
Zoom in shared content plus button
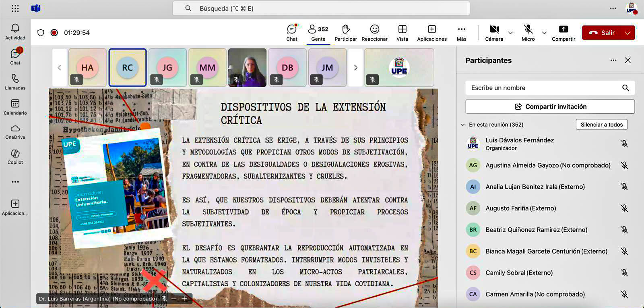coord(184,299)
